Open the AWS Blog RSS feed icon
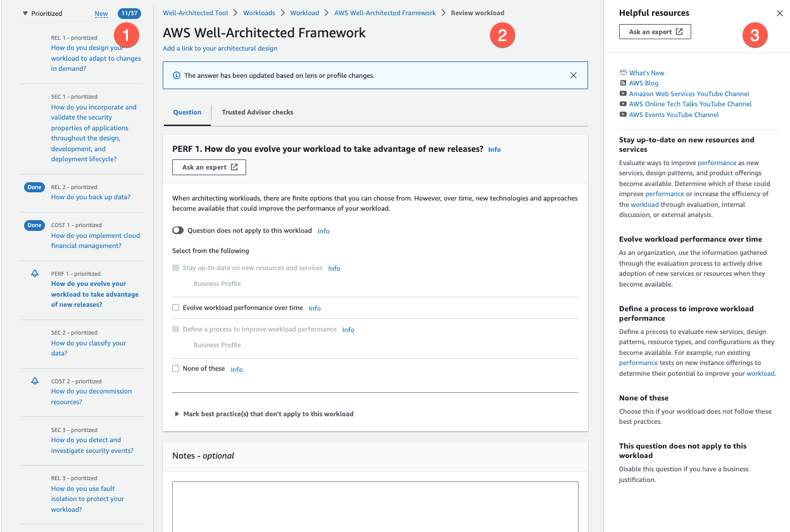This screenshot has height=532, width=790. click(623, 83)
